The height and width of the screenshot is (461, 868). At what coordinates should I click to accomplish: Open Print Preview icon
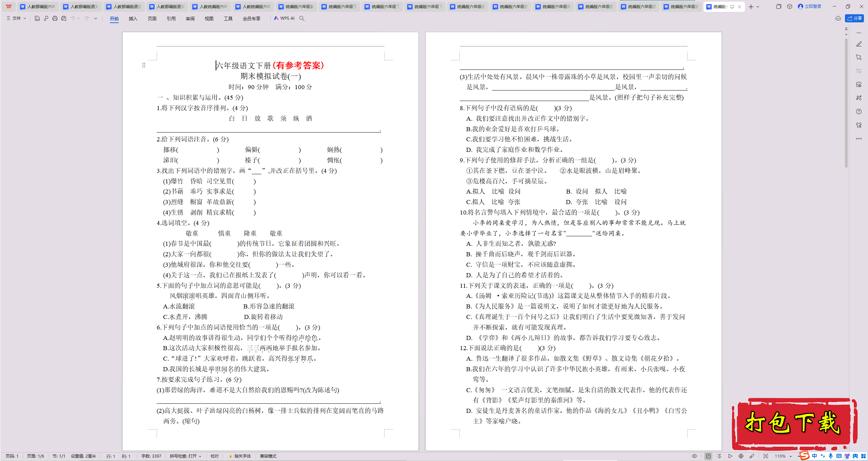pyautogui.click(x=64, y=18)
